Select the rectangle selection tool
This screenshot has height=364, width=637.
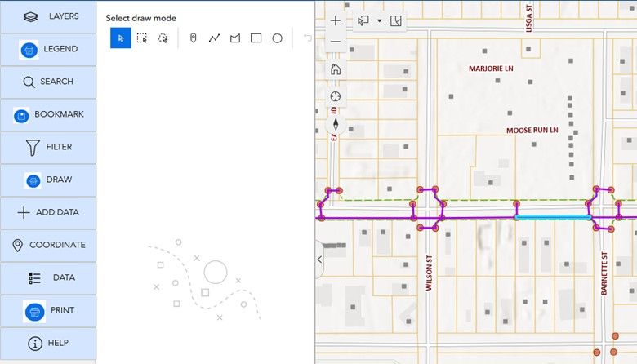(x=142, y=38)
